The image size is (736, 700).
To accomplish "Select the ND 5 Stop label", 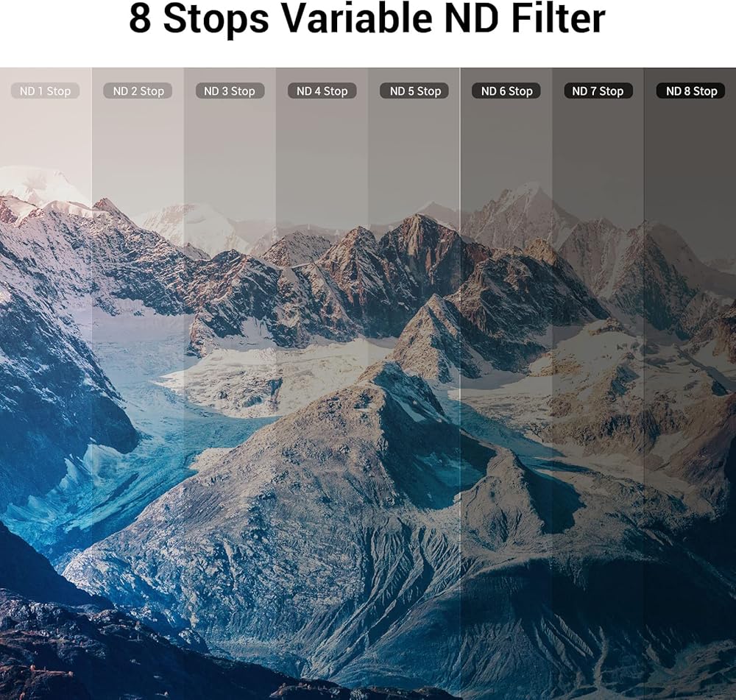I will point(414,91).
